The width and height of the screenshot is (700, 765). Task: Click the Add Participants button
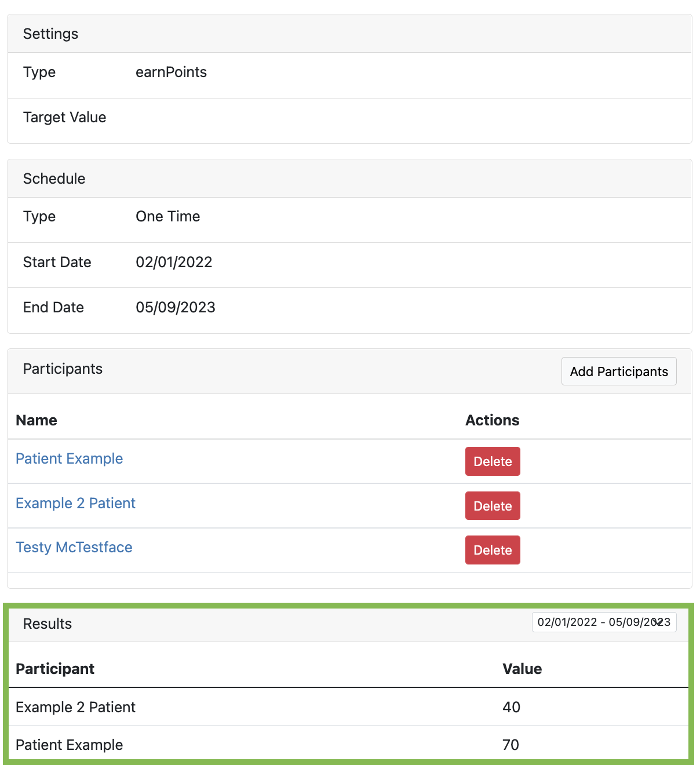point(619,371)
